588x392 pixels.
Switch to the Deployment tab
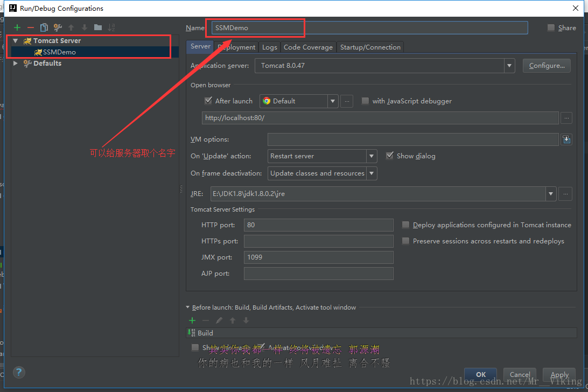coord(236,47)
